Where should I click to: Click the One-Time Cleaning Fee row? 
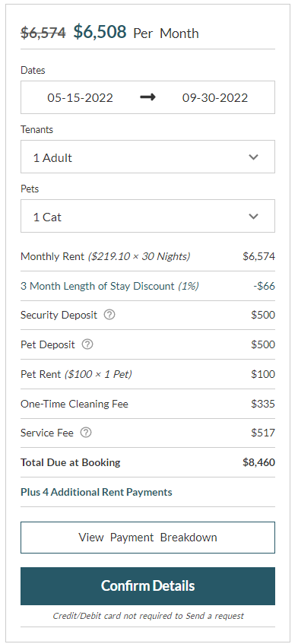click(147, 404)
